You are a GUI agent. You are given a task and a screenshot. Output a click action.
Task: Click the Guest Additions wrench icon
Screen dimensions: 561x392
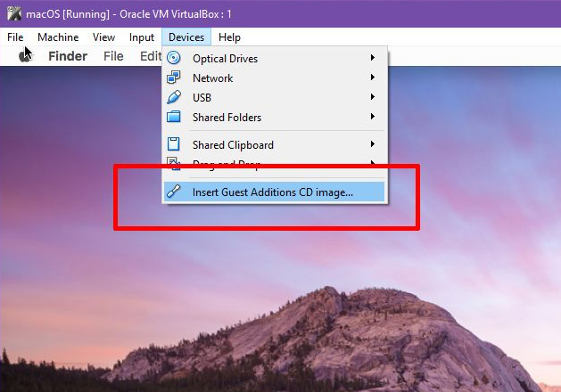pos(174,192)
